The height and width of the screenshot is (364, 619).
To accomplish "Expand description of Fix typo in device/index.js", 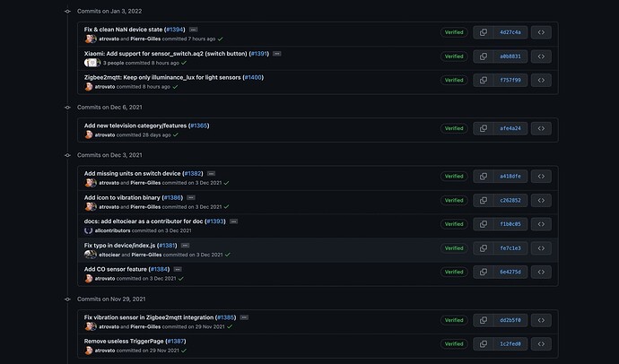I will pos(185,246).
